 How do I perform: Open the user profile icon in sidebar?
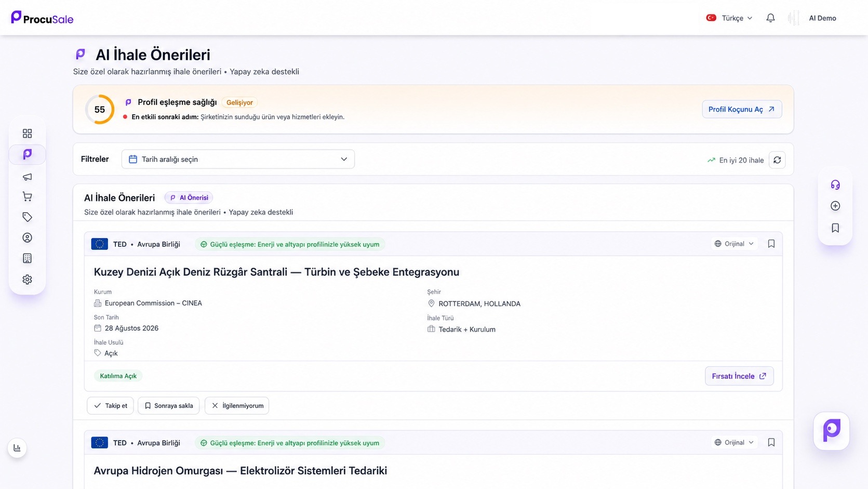[27, 237]
